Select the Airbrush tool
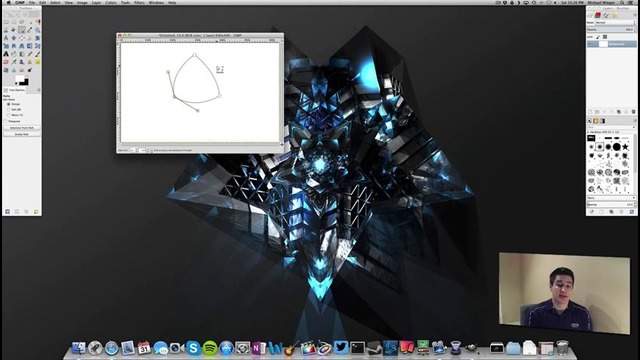 point(13,62)
